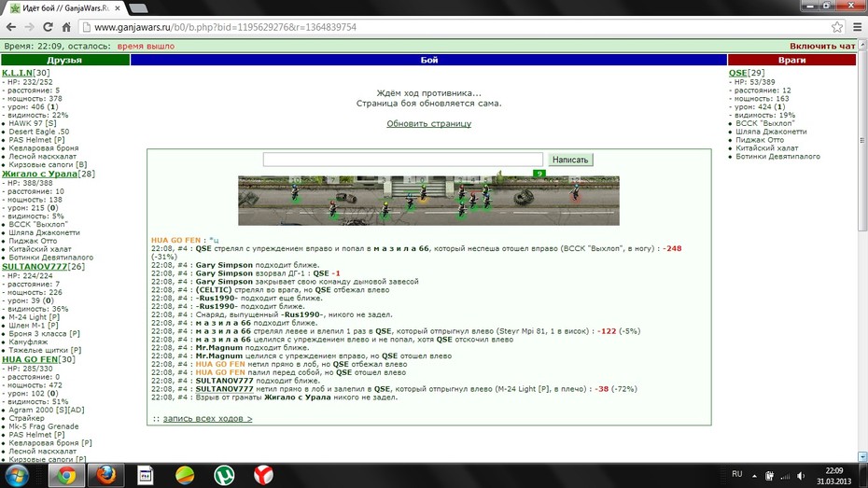Click 'Gary Simpson подходит ближе' log entry
The height and width of the screenshot is (488, 868).
(258, 265)
